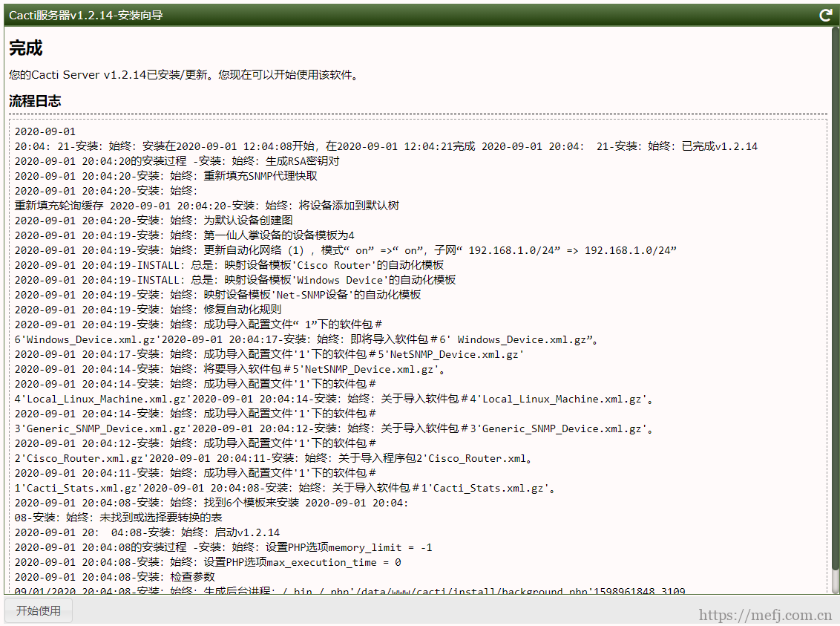Screen dimensions: 840x626
Task: Click the log line 第一仙人掌设备的设备模板为4
Action: (x=184, y=235)
